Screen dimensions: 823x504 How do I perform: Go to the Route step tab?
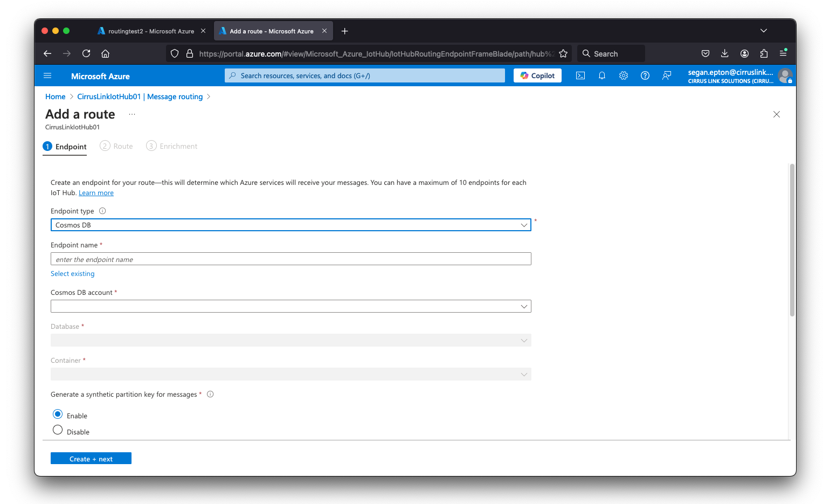[117, 147]
